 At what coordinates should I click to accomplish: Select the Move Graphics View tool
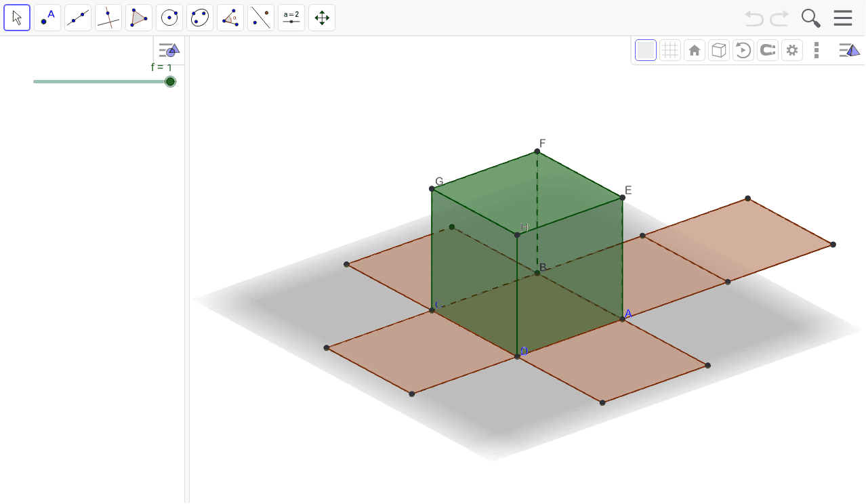click(321, 18)
